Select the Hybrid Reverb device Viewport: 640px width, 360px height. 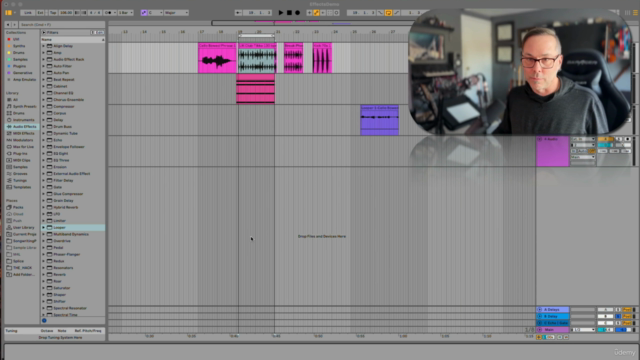[x=65, y=207]
